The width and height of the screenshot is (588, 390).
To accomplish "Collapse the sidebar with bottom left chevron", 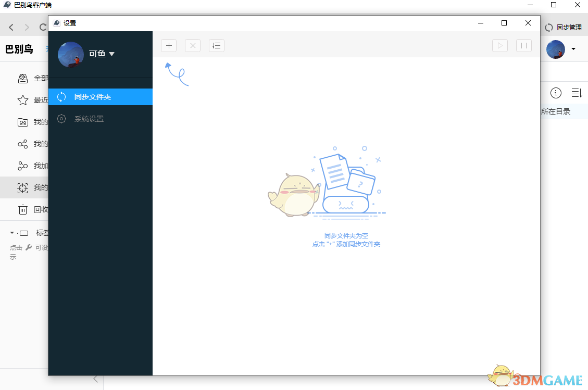I will 96,379.
